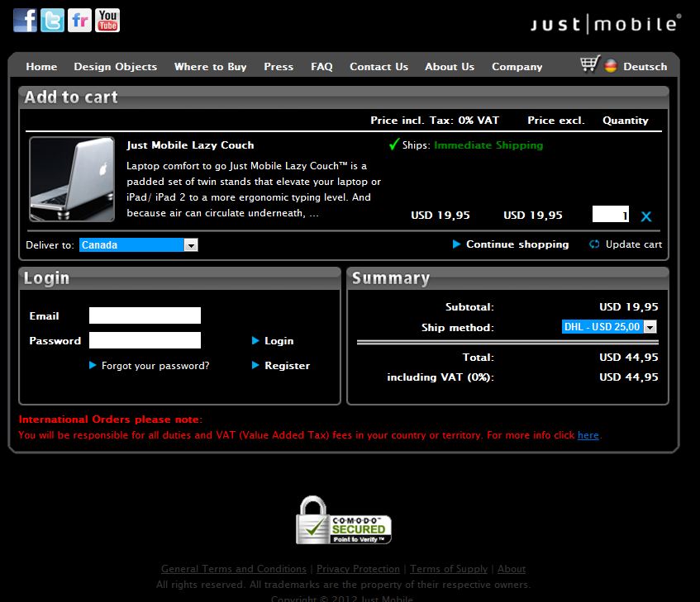The image size is (700, 602).
Task: Click the Immediate Shipping status text
Action: click(x=488, y=145)
